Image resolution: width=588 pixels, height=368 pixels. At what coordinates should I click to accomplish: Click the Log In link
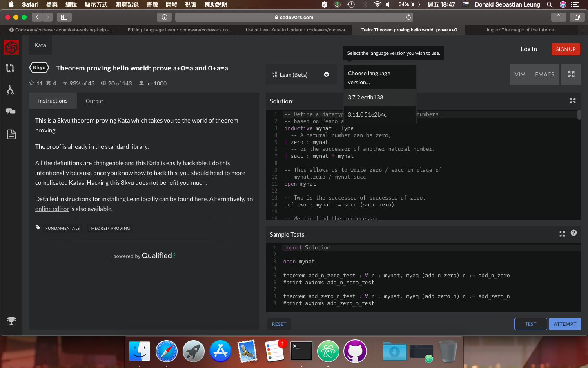[x=529, y=49]
